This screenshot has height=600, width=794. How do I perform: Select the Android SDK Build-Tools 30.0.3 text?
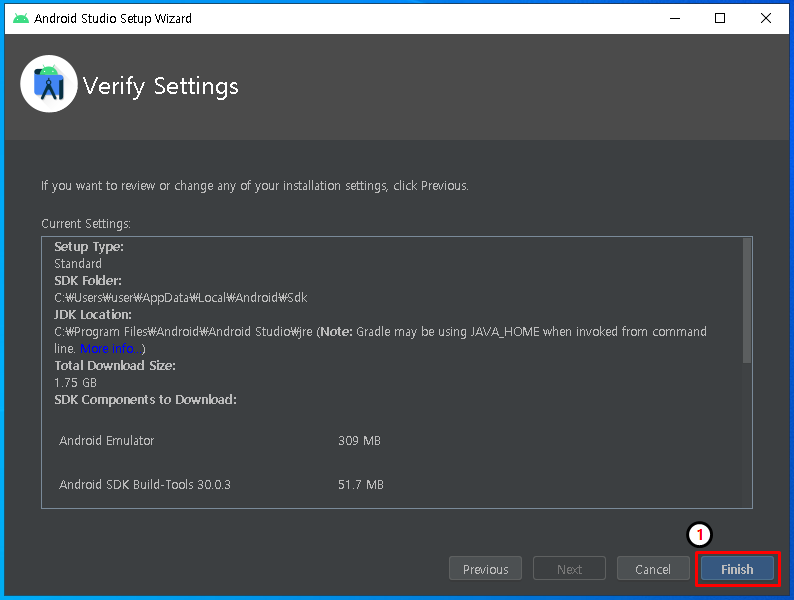click(x=145, y=485)
